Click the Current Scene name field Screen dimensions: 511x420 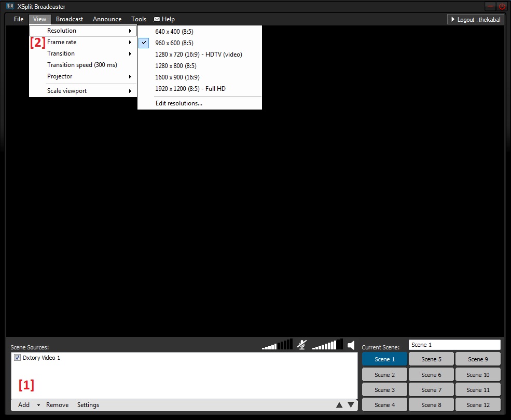[454, 344]
